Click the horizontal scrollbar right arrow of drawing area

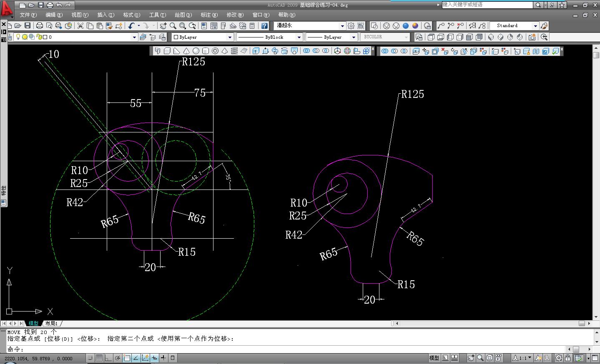pos(589,323)
